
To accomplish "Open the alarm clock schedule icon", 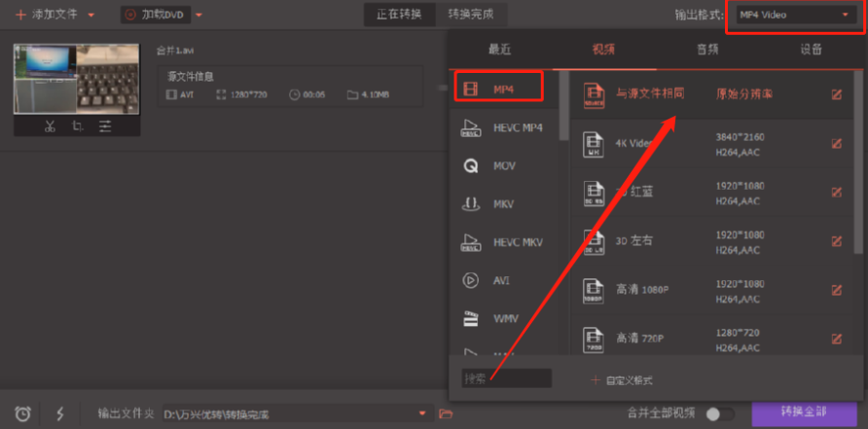I will tap(22, 412).
